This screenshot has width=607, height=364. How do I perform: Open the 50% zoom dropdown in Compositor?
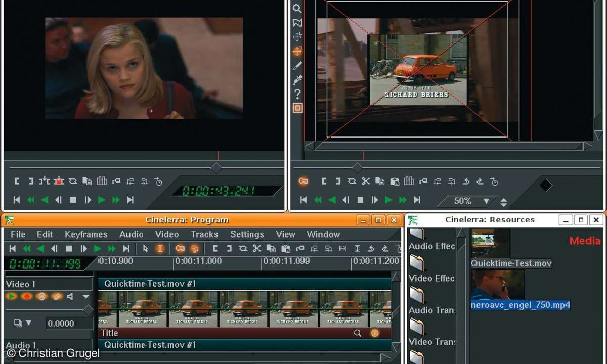[486, 201]
